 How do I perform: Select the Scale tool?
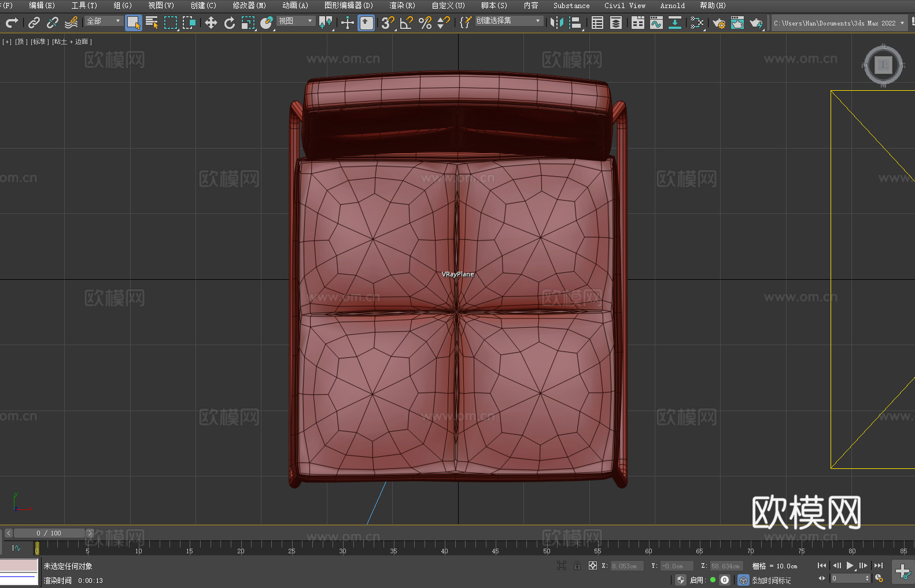pyautogui.click(x=248, y=23)
